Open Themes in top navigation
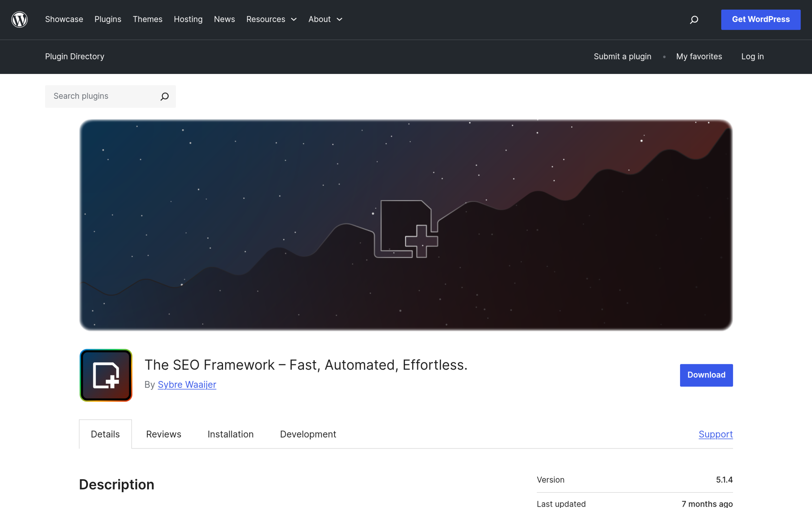 pos(147,19)
